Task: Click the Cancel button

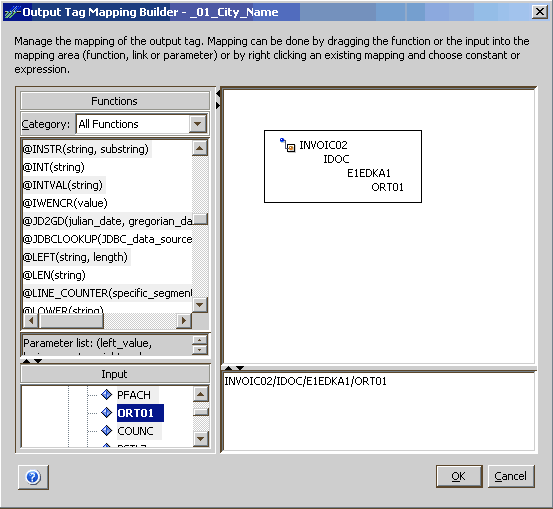Action: point(511,476)
